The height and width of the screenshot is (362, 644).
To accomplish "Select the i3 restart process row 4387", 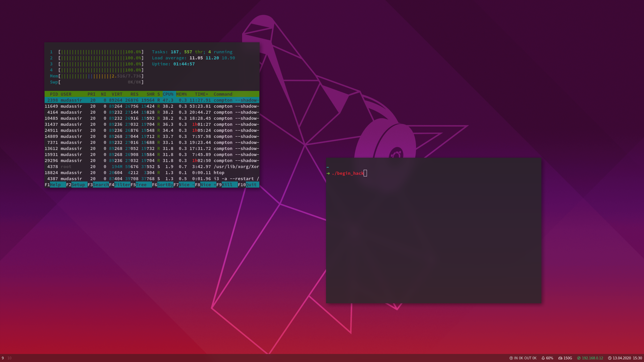I will pyautogui.click(x=152, y=179).
